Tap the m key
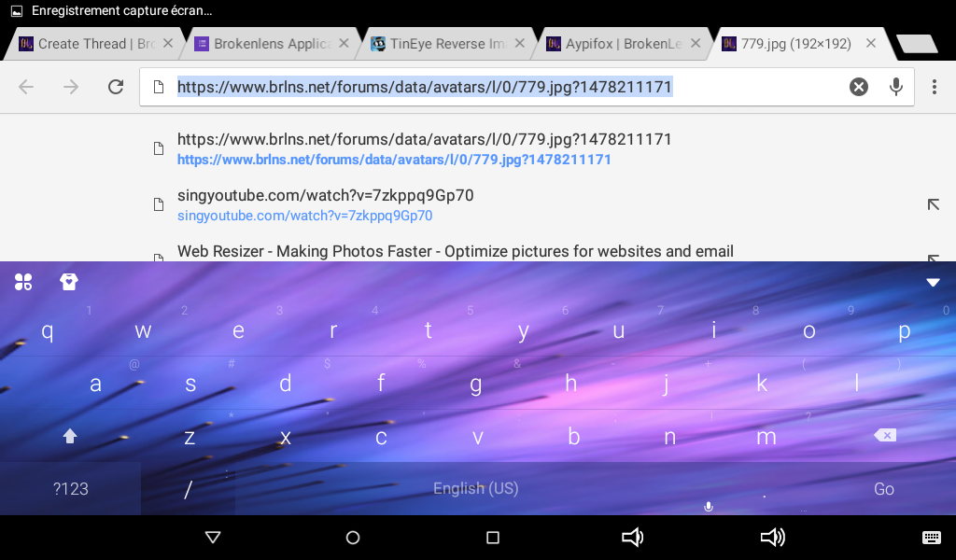The width and height of the screenshot is (956, 560). pos(766,436)
